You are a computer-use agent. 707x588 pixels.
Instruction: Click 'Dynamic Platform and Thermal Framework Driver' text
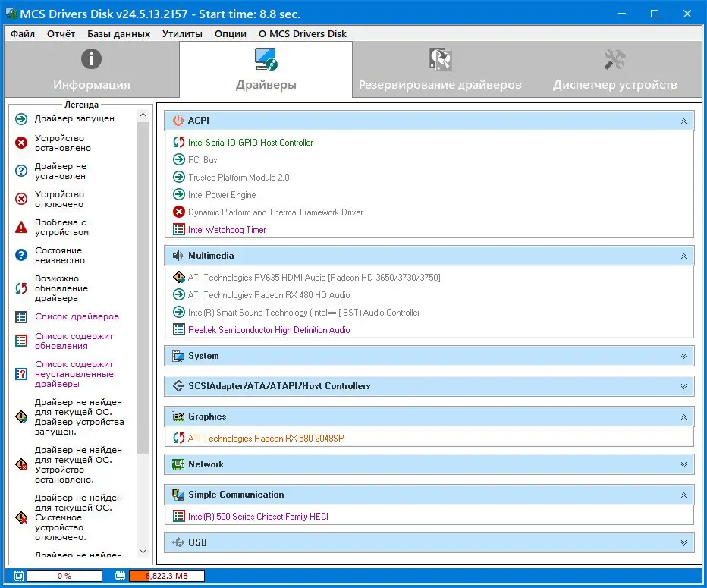click(275, 212)
